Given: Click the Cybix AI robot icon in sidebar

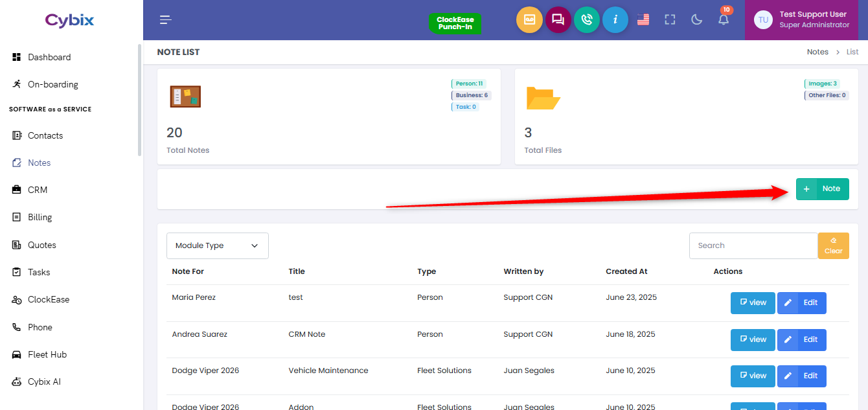Looking at the screenshot, I should 17,382.
